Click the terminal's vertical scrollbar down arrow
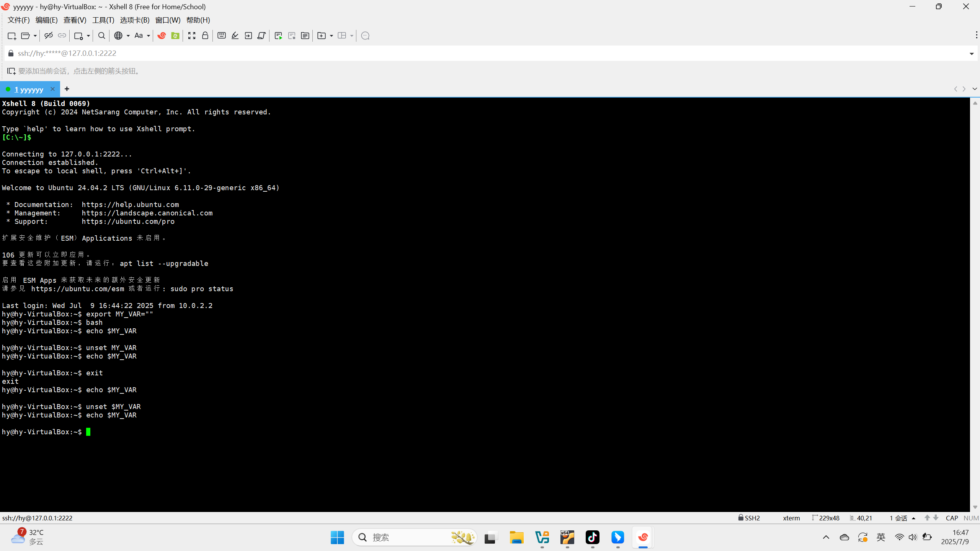This screenshot has height=551, width=980. (975, 507)
